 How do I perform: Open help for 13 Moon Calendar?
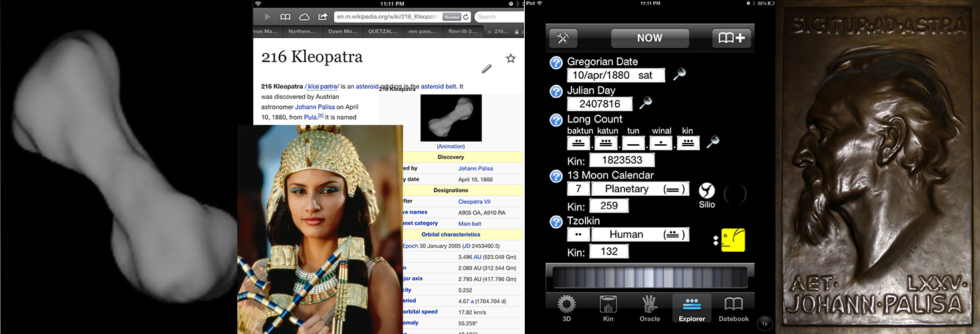click(556, 176)
